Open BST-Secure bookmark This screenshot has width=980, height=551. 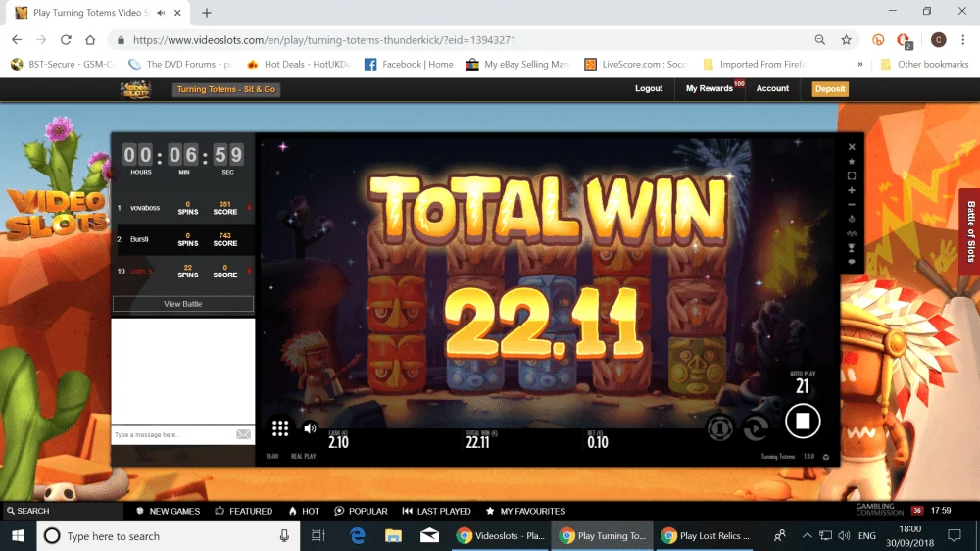[x=63, y=65]
